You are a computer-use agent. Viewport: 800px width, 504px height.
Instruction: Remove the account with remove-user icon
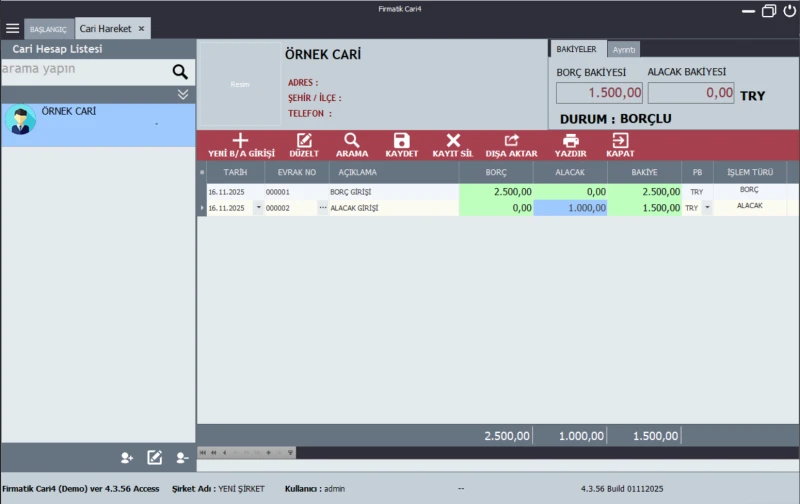[182, 457]
